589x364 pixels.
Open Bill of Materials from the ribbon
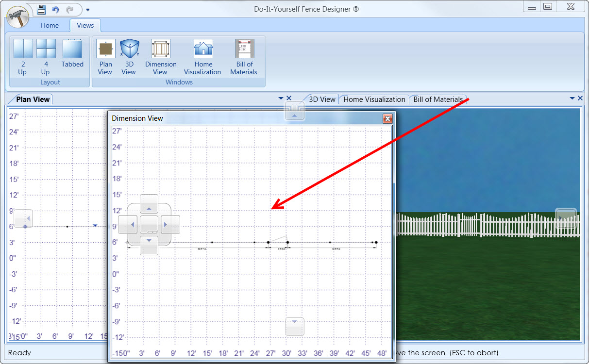click(244, 57)
